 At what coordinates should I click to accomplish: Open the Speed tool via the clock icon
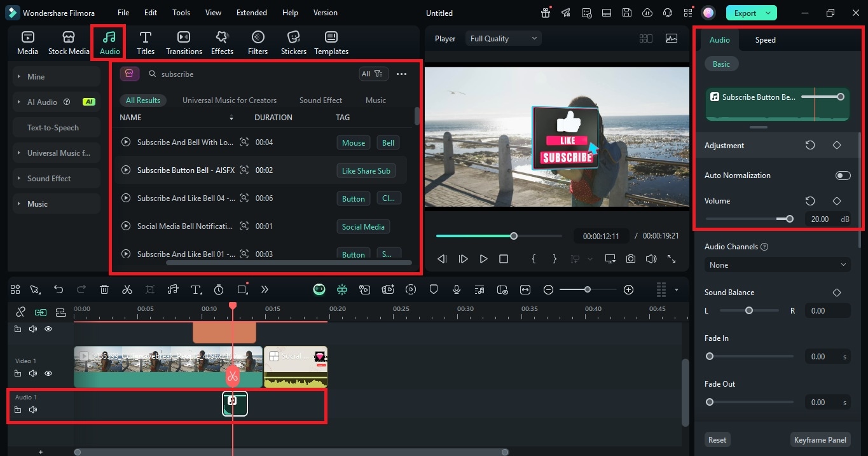click(x=218, y=289)
